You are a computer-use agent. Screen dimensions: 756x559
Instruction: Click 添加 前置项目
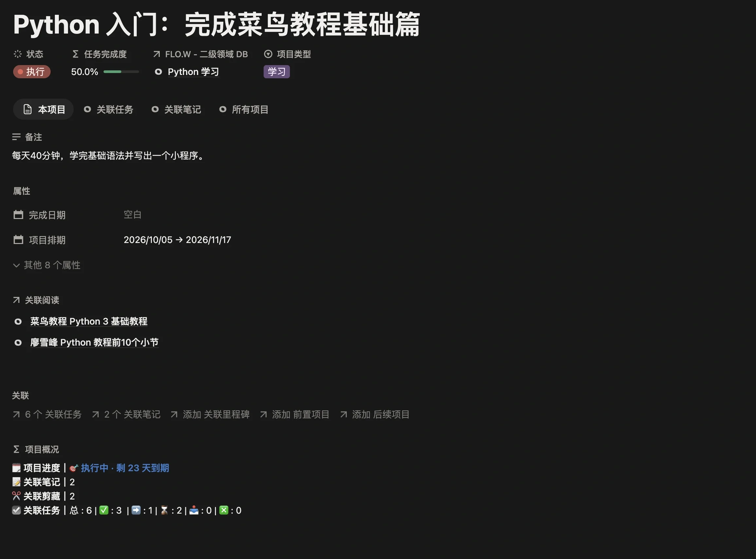[295, 414]
